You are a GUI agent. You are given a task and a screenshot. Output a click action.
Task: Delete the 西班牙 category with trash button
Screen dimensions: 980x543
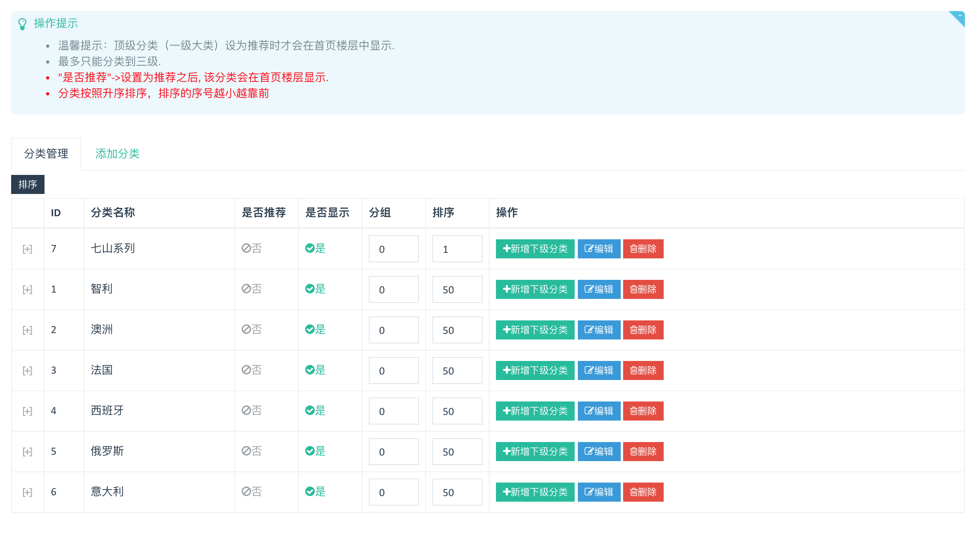tap(643, 411)
